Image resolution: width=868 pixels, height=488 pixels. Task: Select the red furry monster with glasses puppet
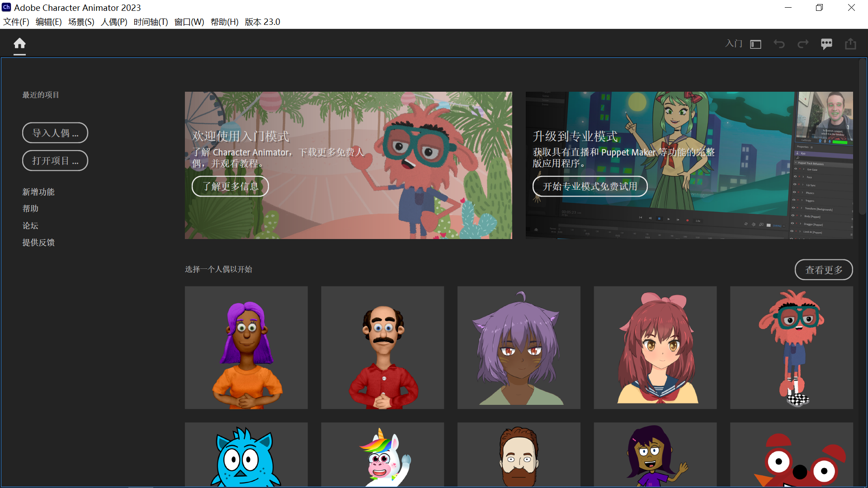[792, 347]
